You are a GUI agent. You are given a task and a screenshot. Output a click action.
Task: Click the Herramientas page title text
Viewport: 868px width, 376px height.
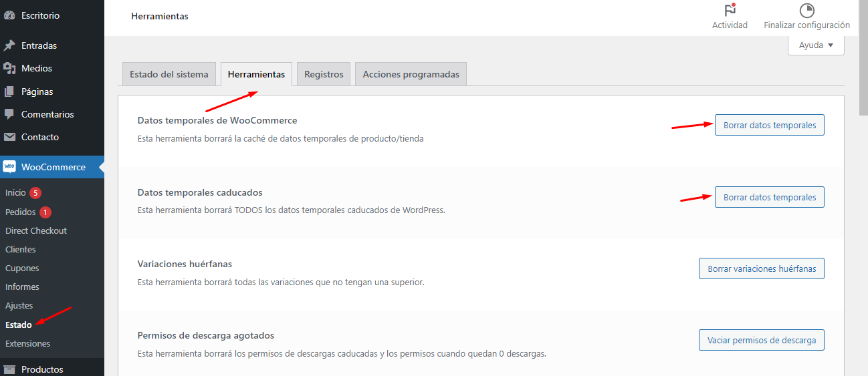pyautogui.click(x=160, y=16)
